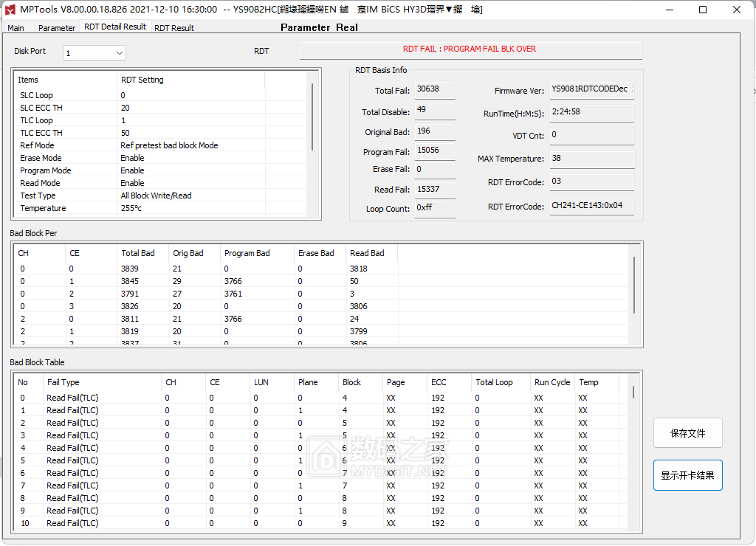Click the Plane column header

316,383
